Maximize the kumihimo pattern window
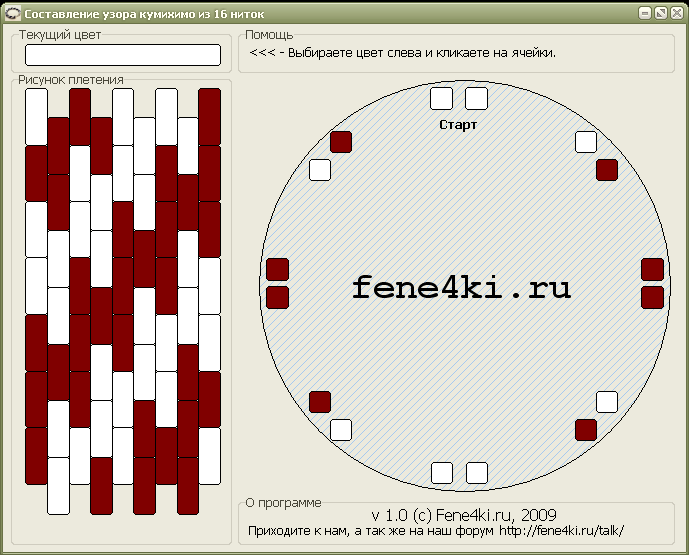This screenshot has height=555, width=689. 660,13
